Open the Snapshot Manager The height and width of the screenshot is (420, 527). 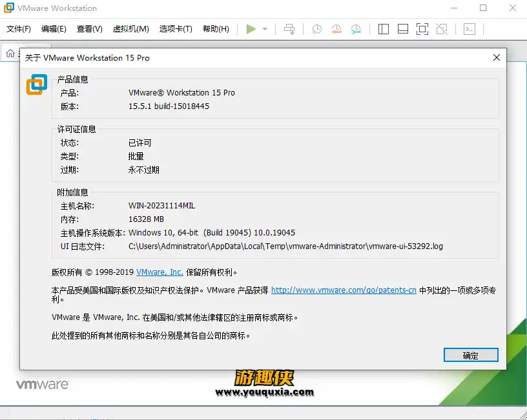(356, 29)
